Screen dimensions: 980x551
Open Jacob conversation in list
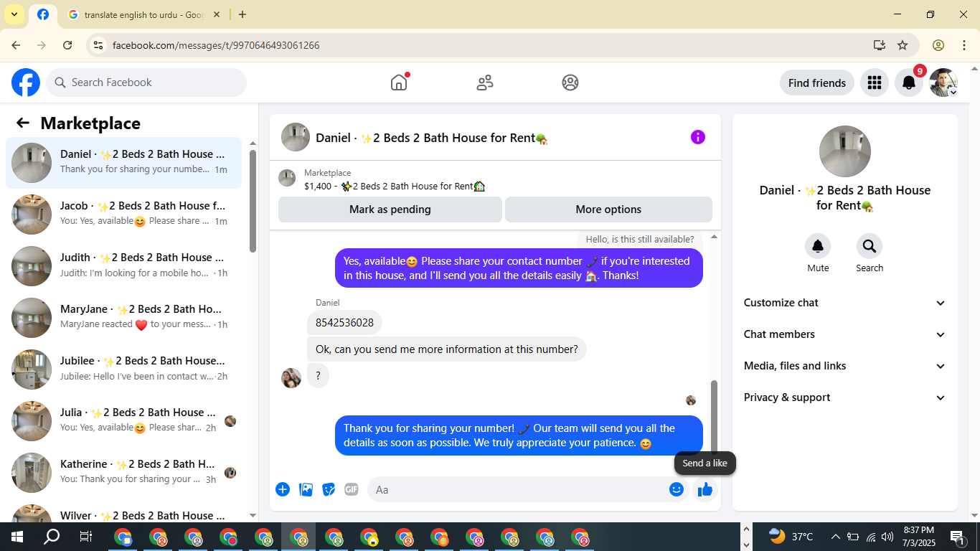click(x=123, y=214)
